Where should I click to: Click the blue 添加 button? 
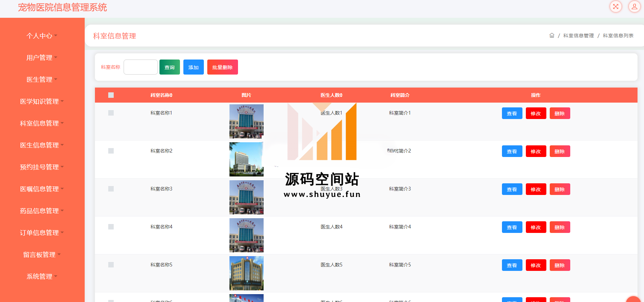[194, 67]
